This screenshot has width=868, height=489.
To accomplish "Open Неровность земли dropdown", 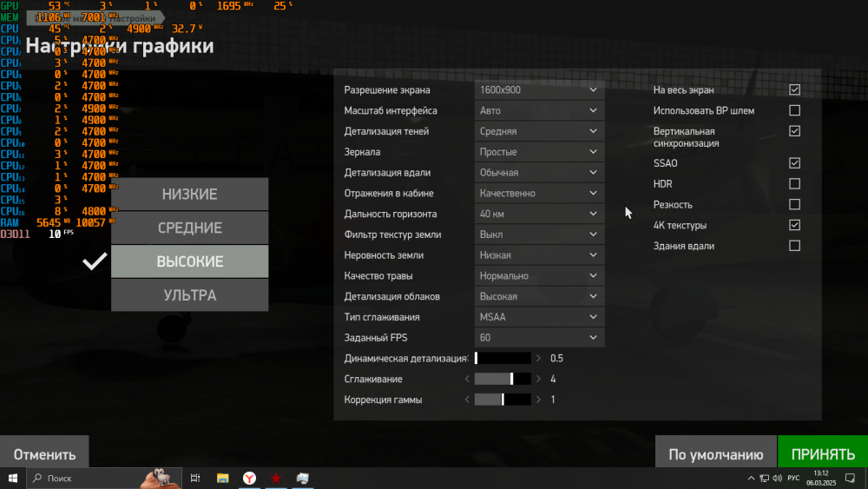I will (x=539, y=254).
